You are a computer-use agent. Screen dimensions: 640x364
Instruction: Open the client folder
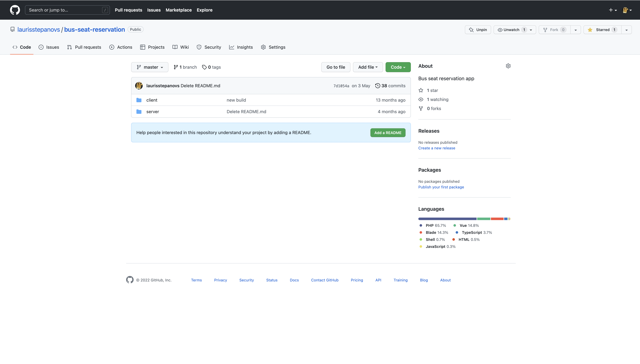point(152,100)
